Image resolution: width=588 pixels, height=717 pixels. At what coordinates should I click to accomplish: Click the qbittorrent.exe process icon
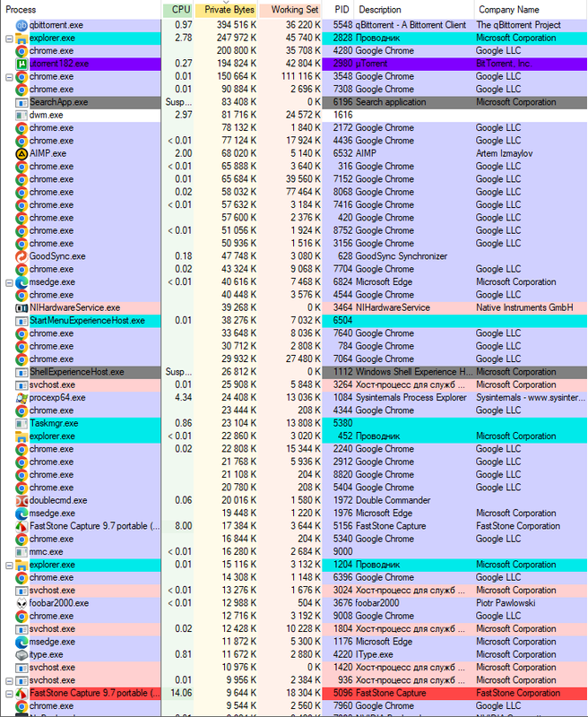point(22,25)
